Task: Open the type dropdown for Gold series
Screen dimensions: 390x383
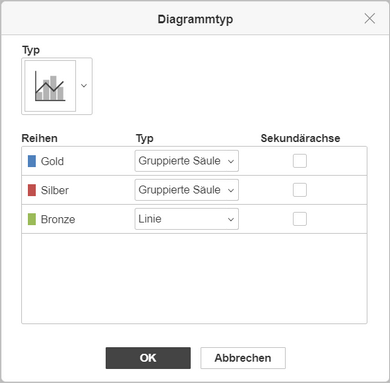Action: 186,161
